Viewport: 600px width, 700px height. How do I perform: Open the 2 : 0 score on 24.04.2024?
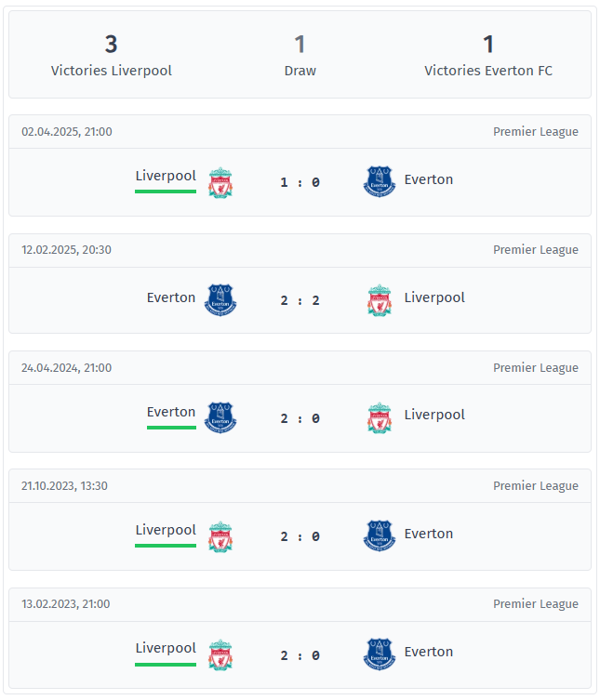300,418
